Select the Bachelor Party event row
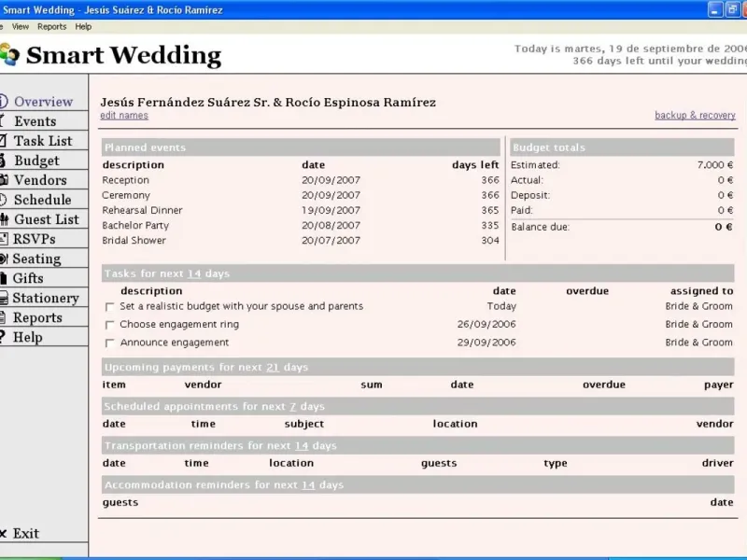747x560 pixels. click(301, 225)
